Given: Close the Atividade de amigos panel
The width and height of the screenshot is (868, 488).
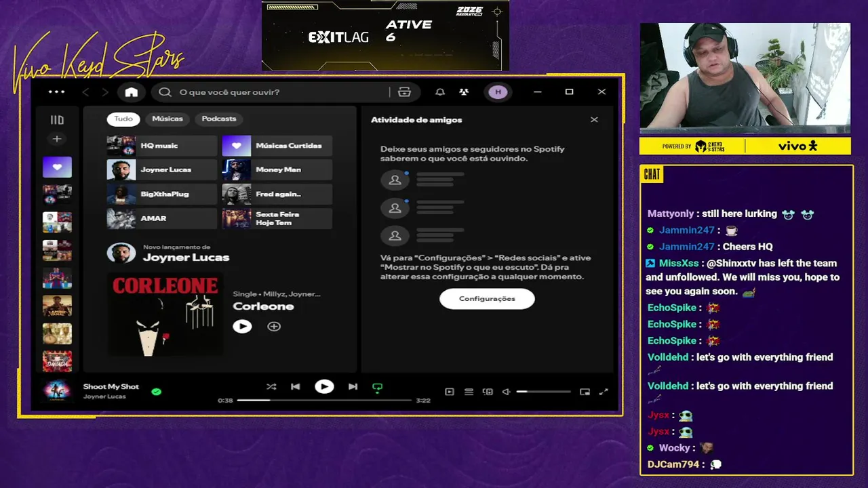Looking at the screenshot, I should [x=594, y=120].
